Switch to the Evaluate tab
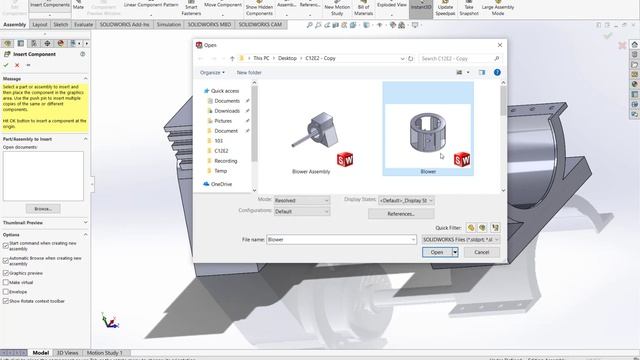The width and height of the screenshot is (640, 360). [83, 24]
